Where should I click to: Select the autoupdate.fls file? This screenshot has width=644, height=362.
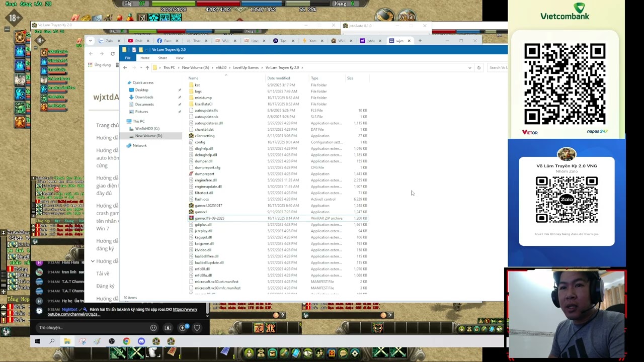pyautogui.click(x=206, y=111)
